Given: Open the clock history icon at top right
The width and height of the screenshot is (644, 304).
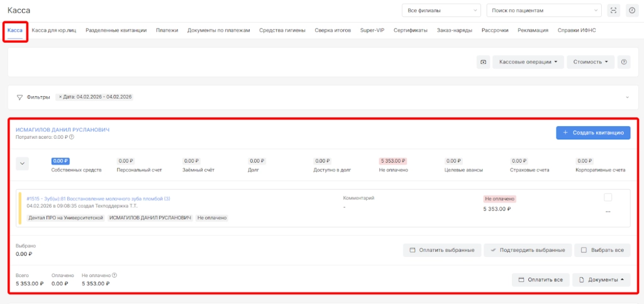Looking at the screenshot, I should click(632, 11).
